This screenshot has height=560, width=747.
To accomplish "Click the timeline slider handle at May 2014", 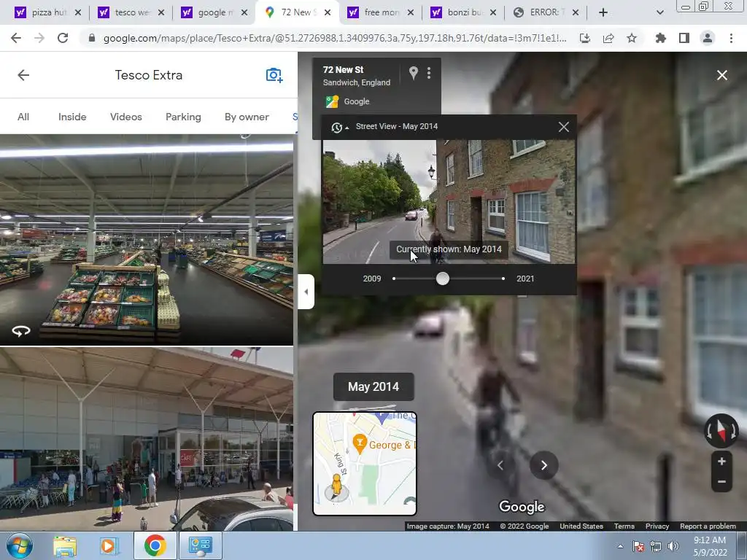I will 443,279.
